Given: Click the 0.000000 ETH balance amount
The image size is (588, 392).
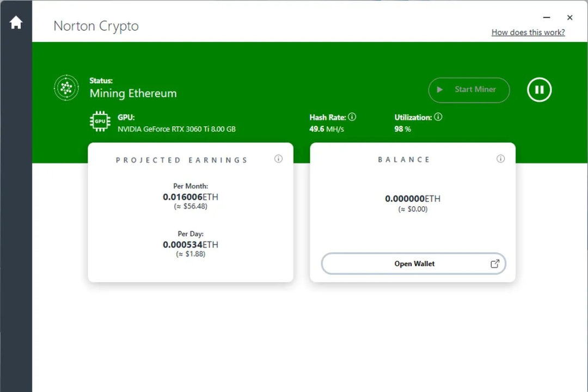Looking at the screenshot, I should pyautogui.click(x=412, y=199).
